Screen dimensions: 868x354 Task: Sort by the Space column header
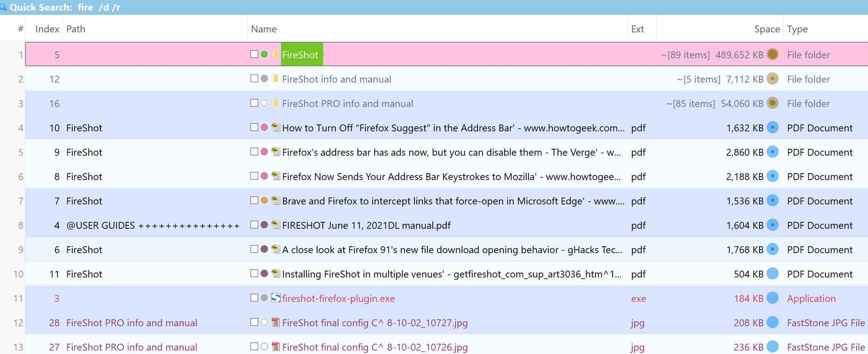[767, 29]
